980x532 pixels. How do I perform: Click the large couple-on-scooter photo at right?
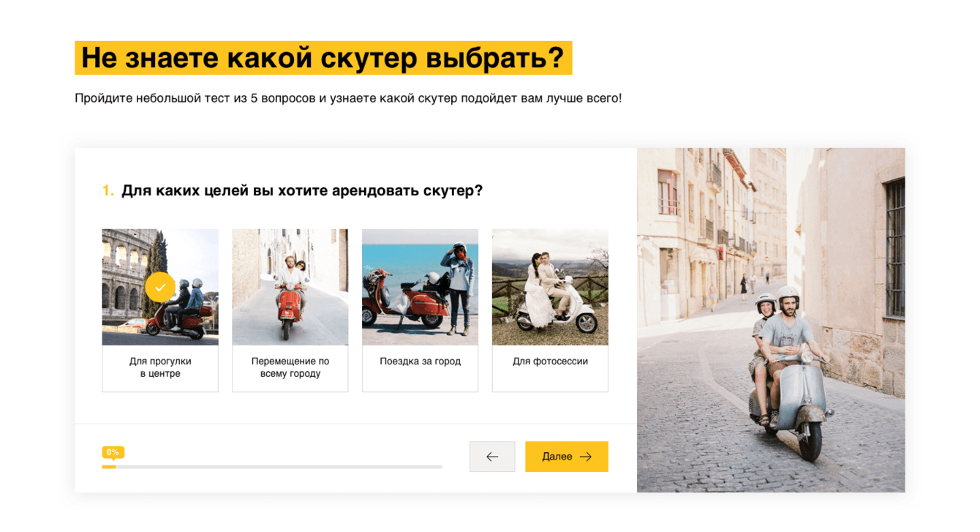pos(771,320)
